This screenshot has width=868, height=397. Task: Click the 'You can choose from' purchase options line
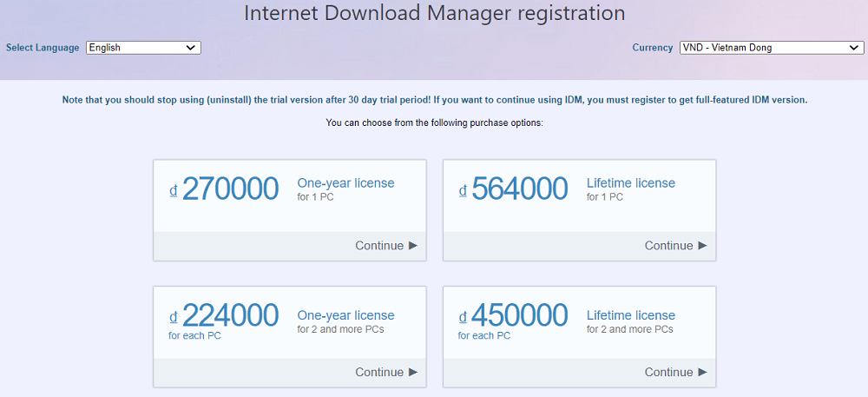[x=435, y=122]
